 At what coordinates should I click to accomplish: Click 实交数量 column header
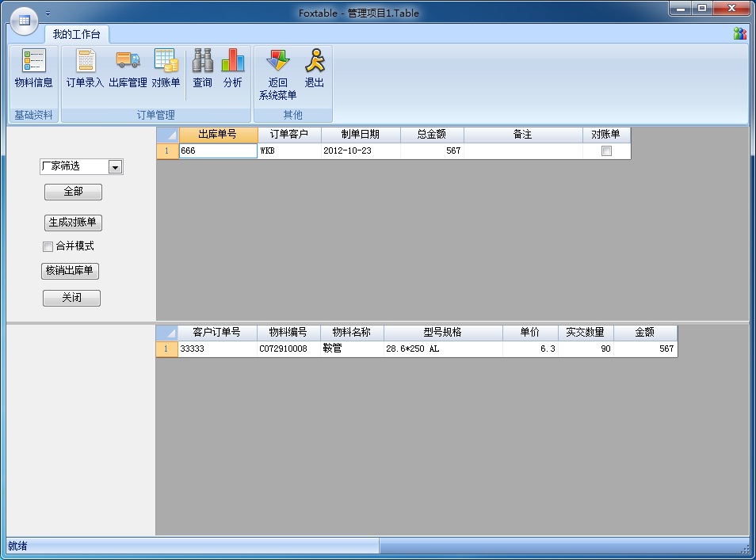[586, 333]
